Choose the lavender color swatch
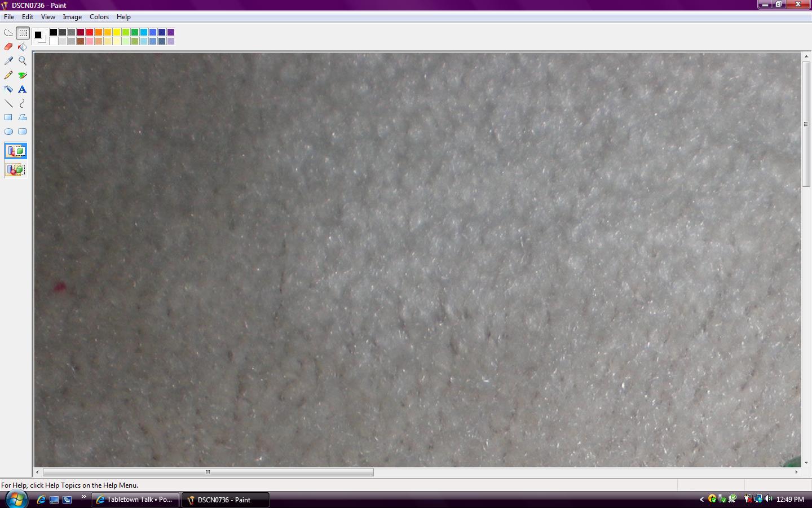The width and height of the screenshot is (812, 508). (171, 41)
